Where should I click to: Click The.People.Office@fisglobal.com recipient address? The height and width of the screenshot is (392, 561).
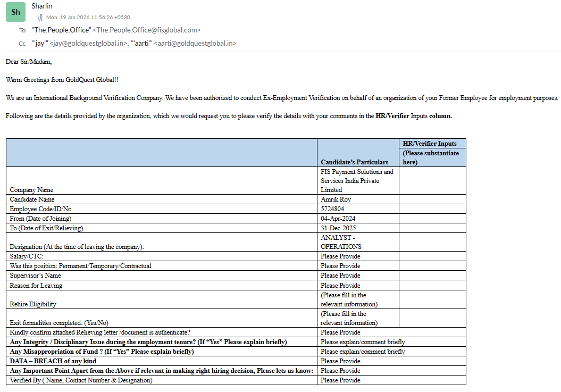147,30
